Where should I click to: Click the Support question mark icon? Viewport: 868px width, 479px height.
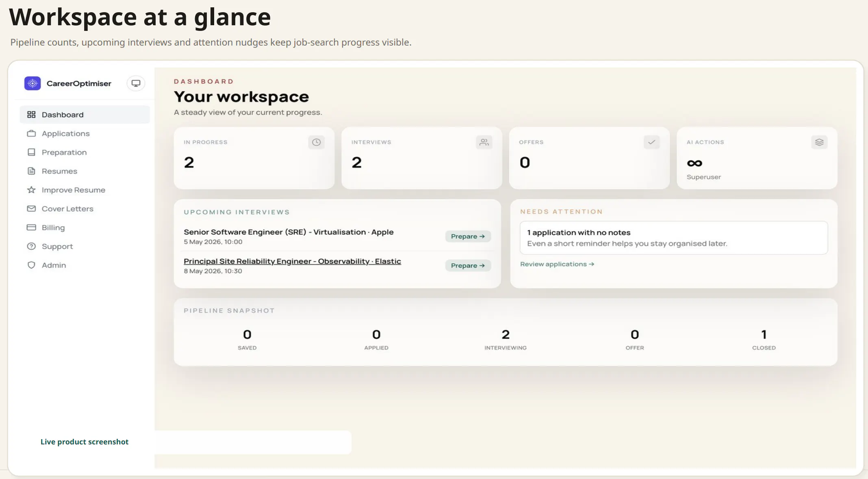tap(31, 246)
